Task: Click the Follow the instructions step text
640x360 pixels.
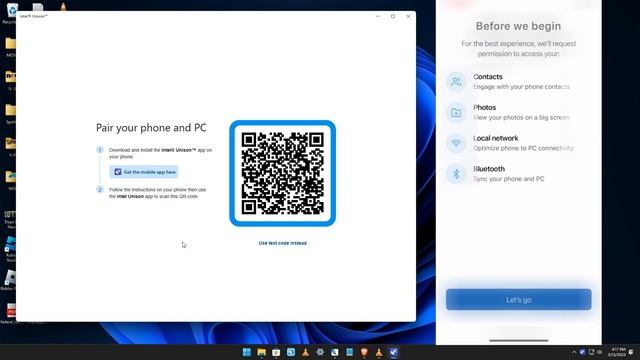Action: click(x=158, y=193)
